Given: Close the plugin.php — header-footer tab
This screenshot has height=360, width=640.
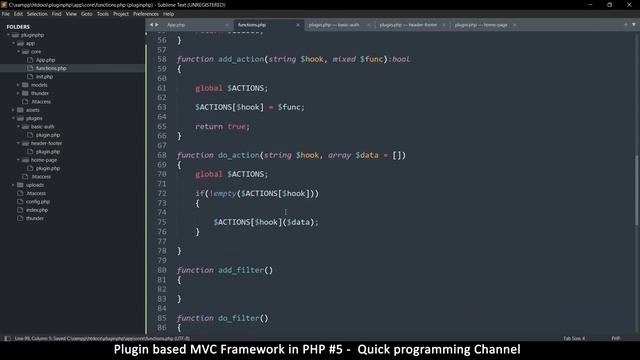Looking at the screenshot, I should coord(444,25).
